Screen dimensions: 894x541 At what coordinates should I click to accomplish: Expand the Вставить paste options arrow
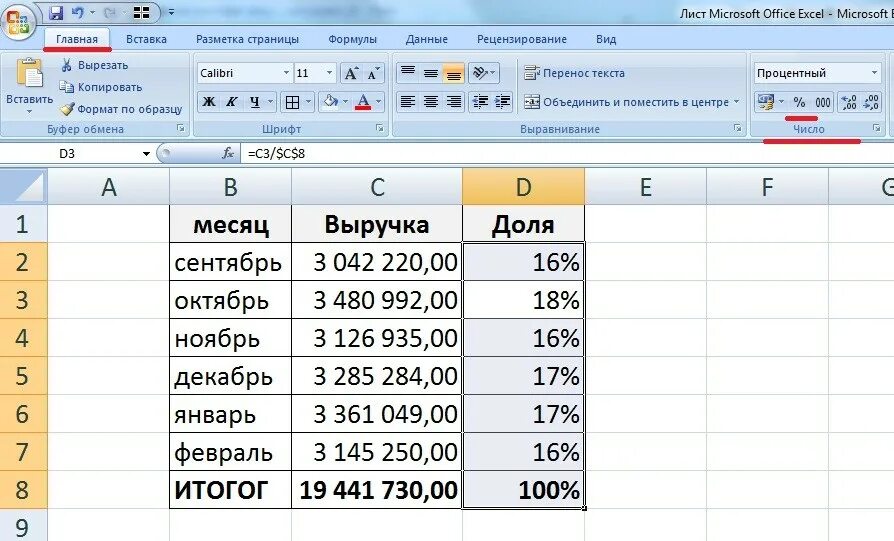point(29,112)
